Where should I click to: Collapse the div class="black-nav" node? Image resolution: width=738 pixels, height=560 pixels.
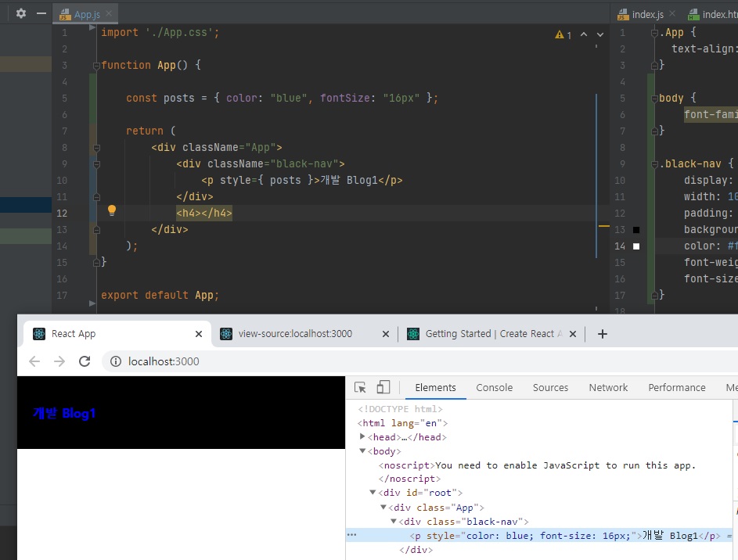[x=394, y=522]
